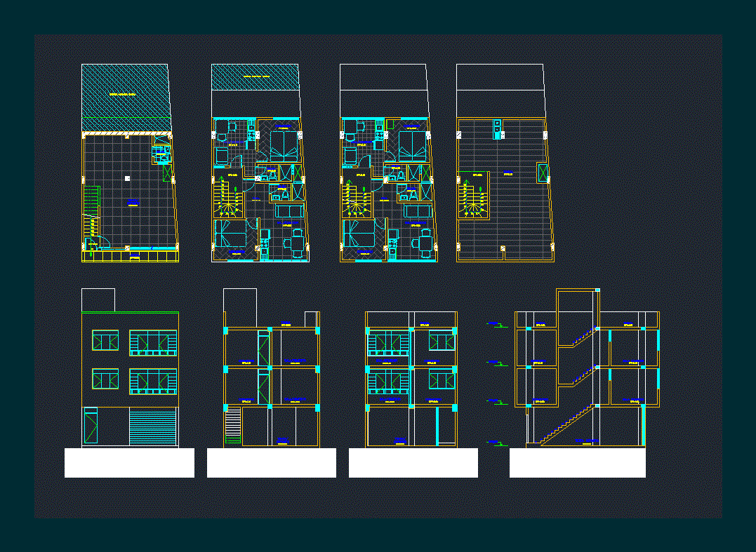Select the bottom-left bedroom bed in third floor plan
Image resolution: width=756 pixels, height=552 pixels.
tap(359, 234)
